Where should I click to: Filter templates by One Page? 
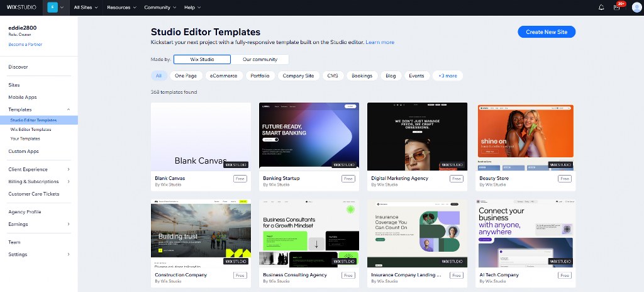(186, 76)
